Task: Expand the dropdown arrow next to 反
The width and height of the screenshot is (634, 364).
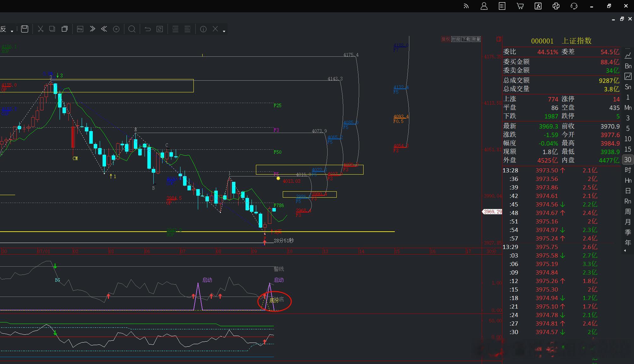Action: click(x=12, y=31)
